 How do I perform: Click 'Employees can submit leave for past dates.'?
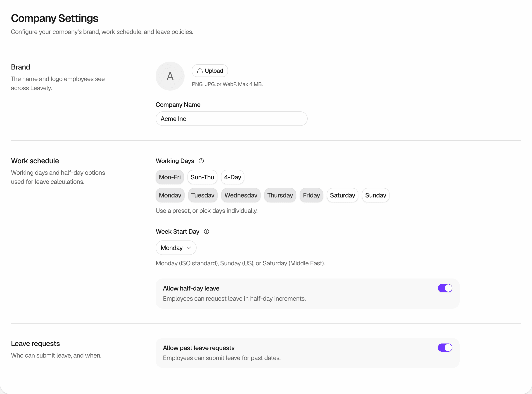(x=222, y=358)
